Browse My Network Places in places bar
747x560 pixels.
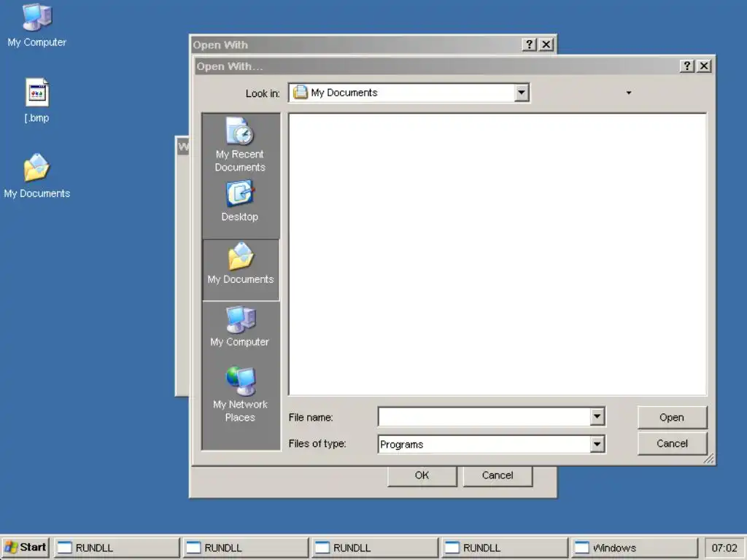(x=240, y=394)
